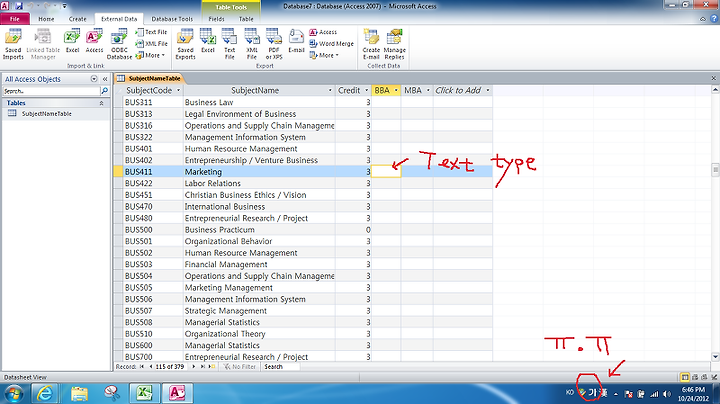Select BUS411 row selector

tap(118, 172)
